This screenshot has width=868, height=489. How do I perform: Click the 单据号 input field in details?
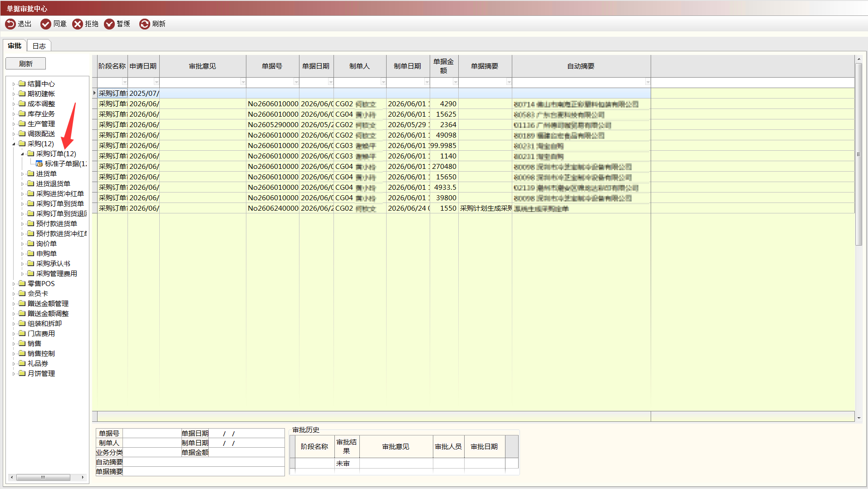coord(152,434)
